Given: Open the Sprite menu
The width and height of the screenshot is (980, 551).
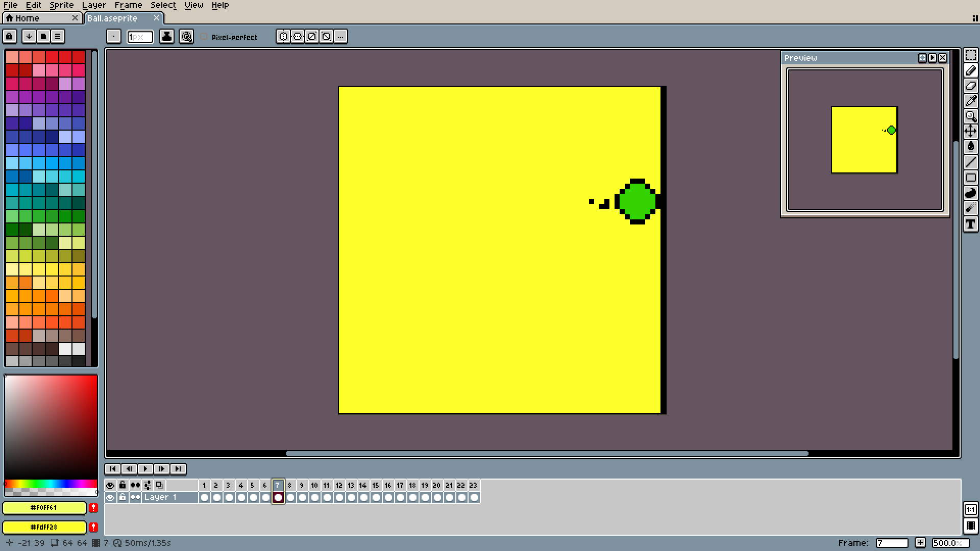Looking at the screenshot, I should click(61, 5).
